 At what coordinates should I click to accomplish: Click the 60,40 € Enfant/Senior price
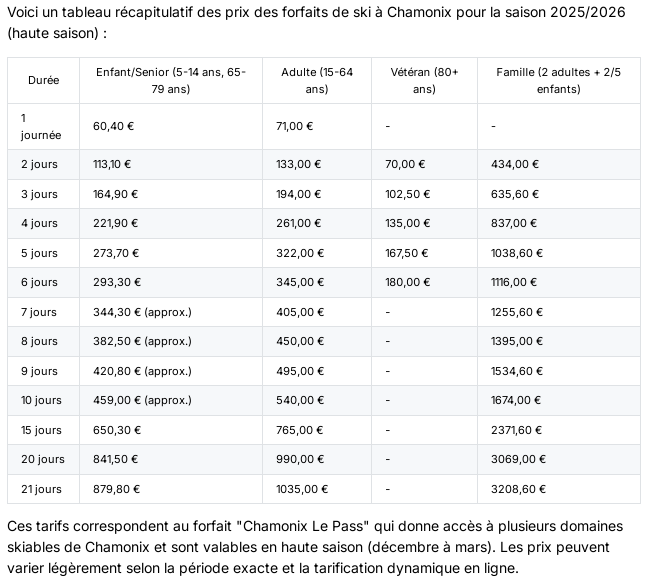(114, 126)
